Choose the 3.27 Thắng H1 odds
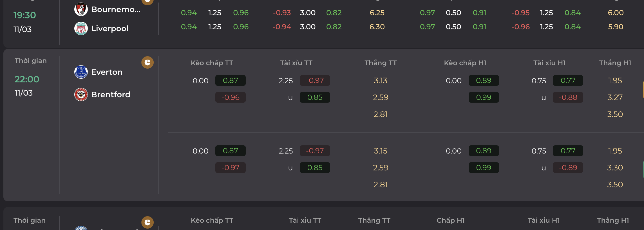644x230 pixels. (615, 97)
